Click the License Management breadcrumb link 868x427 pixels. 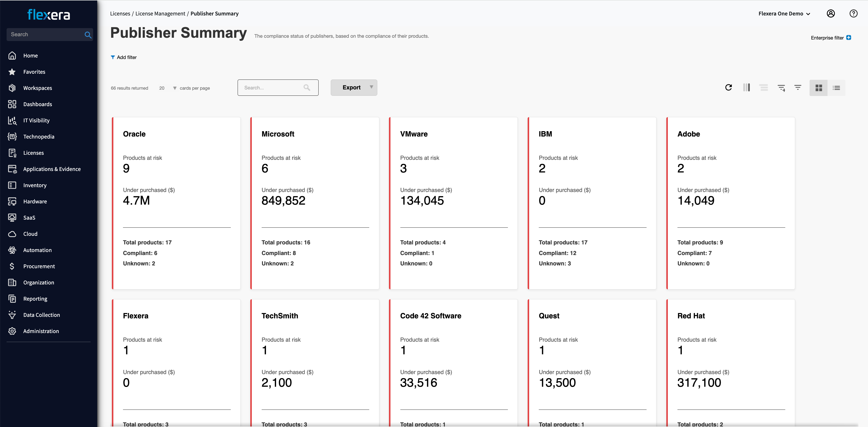160,13
